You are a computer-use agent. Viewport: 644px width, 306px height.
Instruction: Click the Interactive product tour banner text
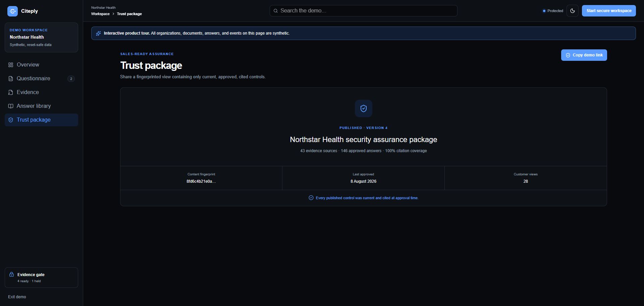[197, 33]
